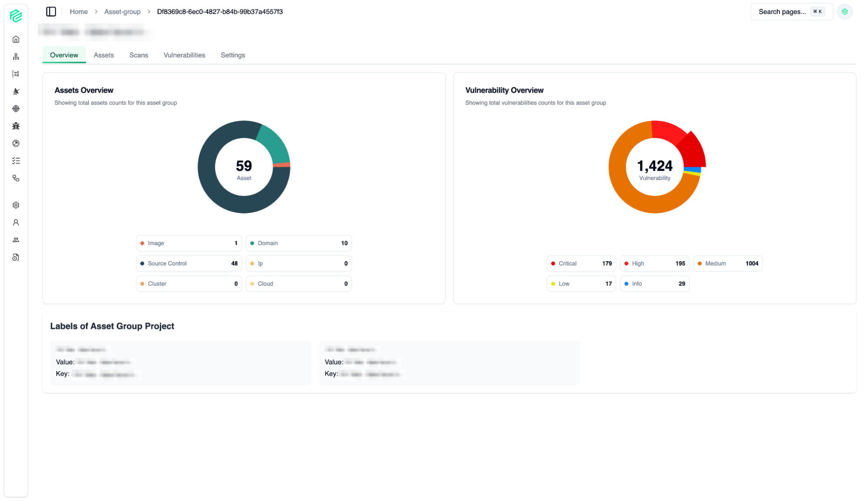Switch to the Scans tab
Screen dimensions: 868x501
[x=139, y=55]
